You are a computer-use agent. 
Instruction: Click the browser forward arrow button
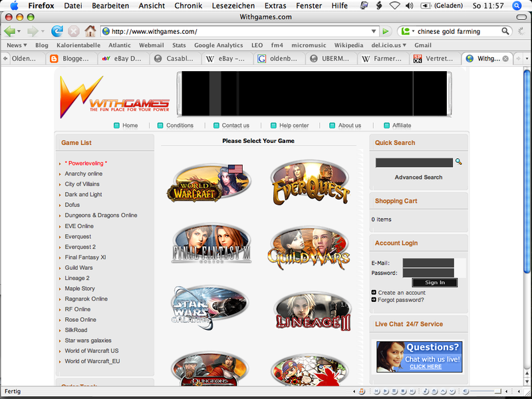point(32,31)
